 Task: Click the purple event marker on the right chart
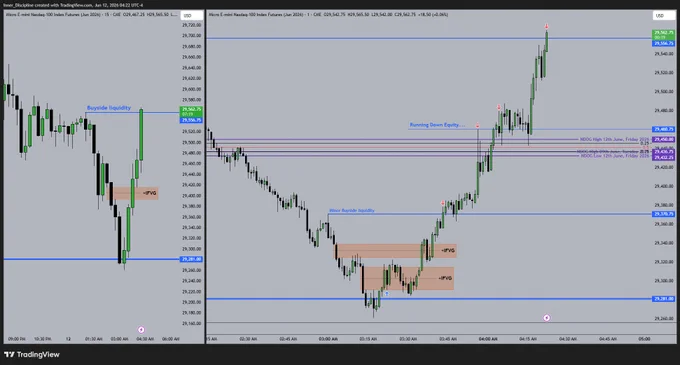546,318
